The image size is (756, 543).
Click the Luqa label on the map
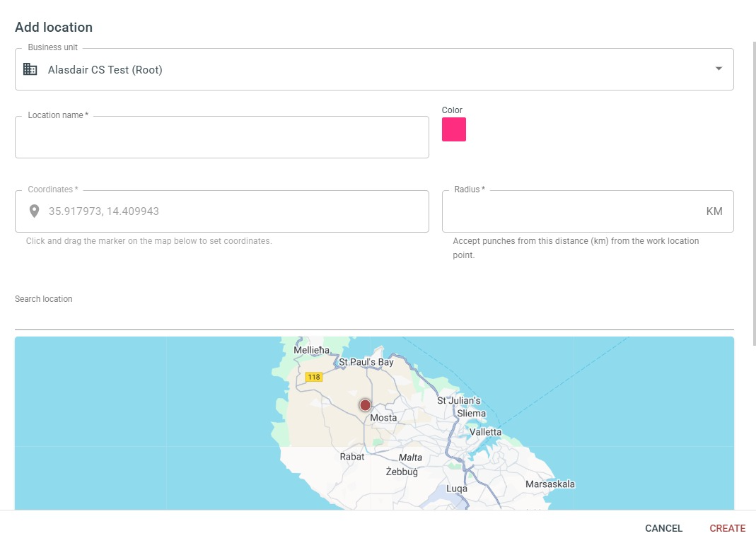point(457,489)
